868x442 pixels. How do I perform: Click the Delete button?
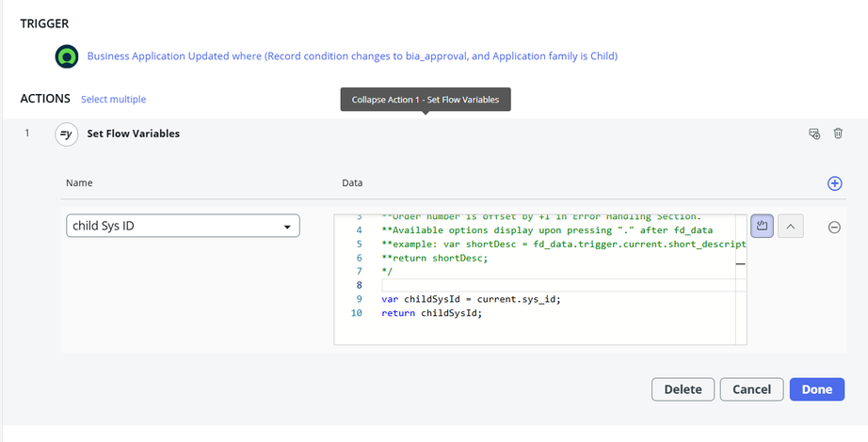pos(683,389)
